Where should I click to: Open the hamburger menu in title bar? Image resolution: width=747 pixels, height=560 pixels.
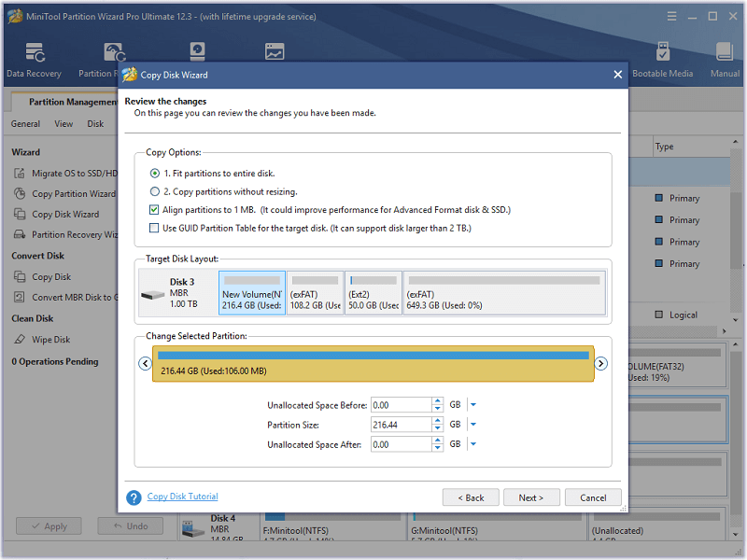[671, 16]
